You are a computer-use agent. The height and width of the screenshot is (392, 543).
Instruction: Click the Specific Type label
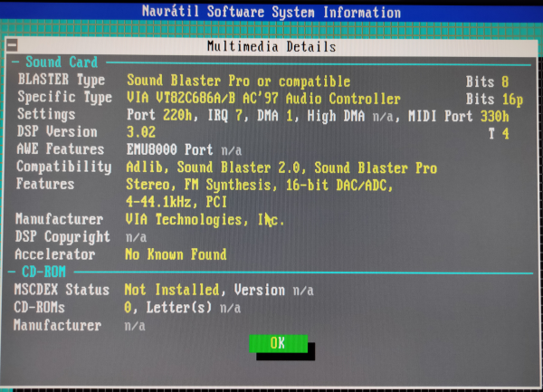(x=65, y=97)
